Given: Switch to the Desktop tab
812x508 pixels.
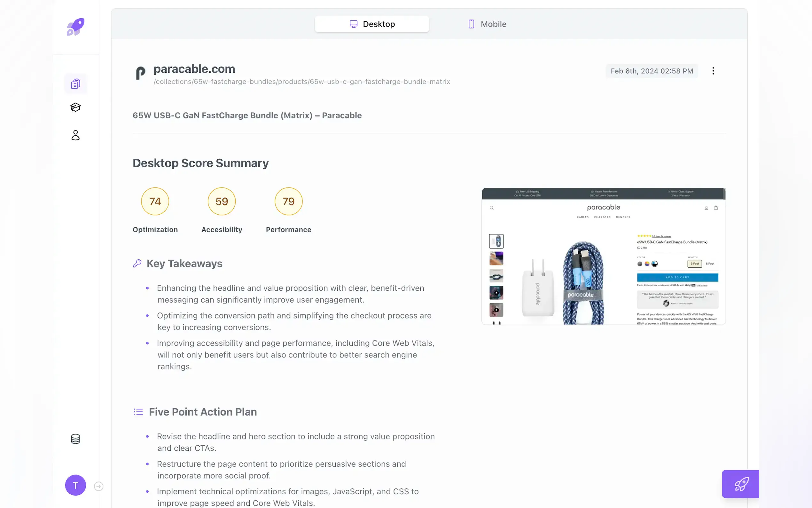Looking at the screenshot, I should (x=372, y=24).
